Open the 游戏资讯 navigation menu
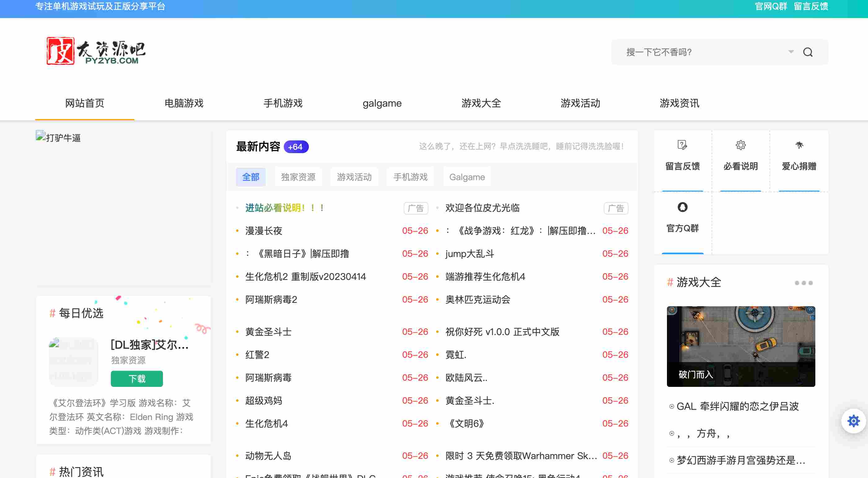868x478 pixels. pos(679,103)
